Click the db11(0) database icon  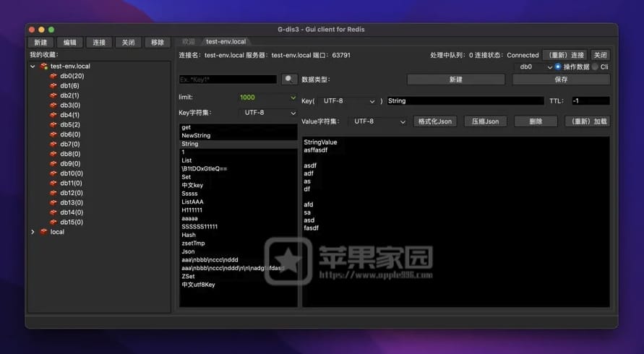point(53,184)
